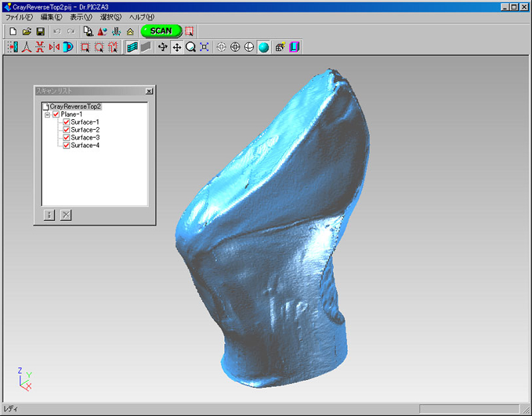Select the pan (four-arrow move) tool
The image size is (532, 416).
pyautogui.click(x=177, y=47)
